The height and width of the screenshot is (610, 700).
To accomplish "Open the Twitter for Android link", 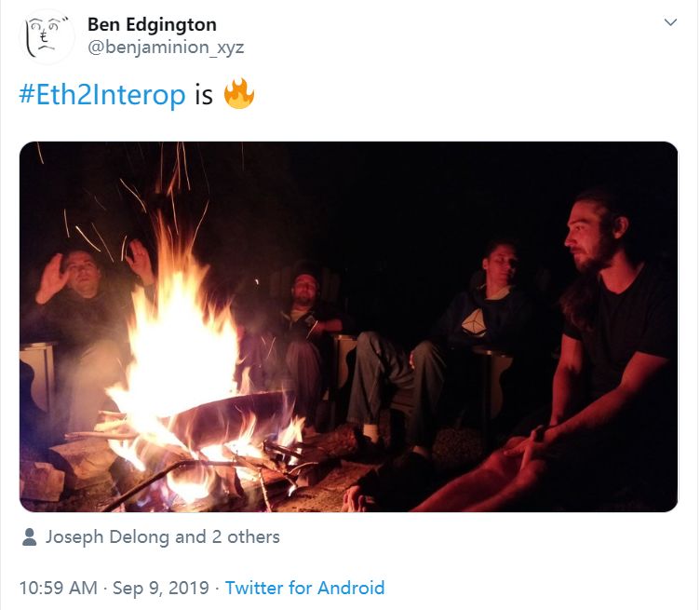I will (x=304, y=588).
